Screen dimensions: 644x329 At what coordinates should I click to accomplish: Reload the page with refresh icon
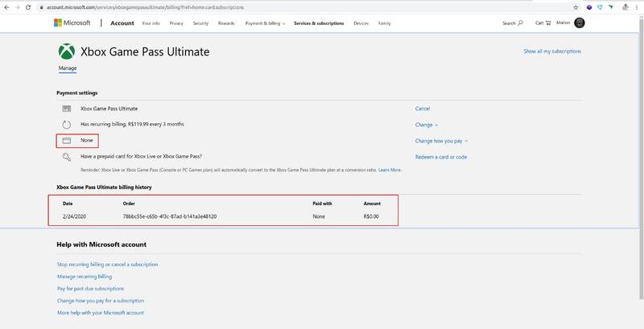pyautogui.click(x=28, y=7)
